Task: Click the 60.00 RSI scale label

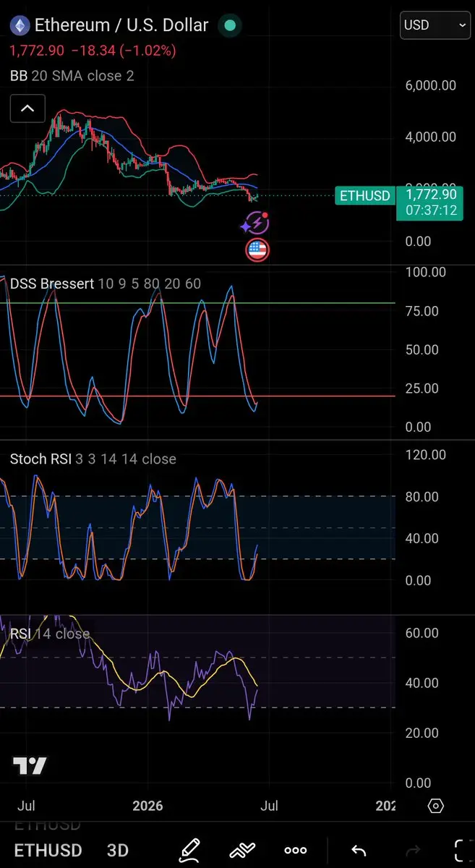Action: (423, 633)
